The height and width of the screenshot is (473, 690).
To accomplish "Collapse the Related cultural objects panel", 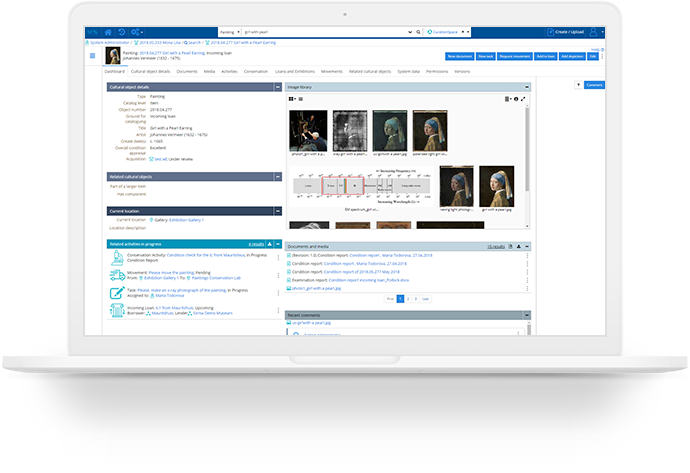I will tap(278, 176).
